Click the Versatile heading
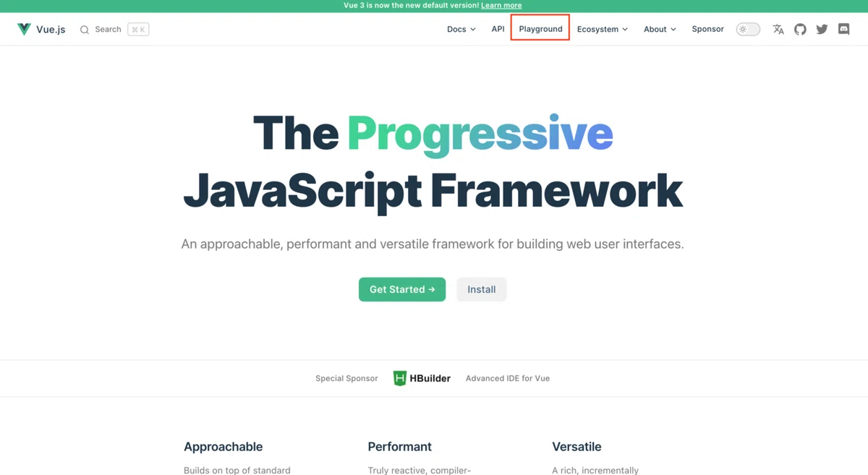The image size is (868, 475). [x=576, y=447]
